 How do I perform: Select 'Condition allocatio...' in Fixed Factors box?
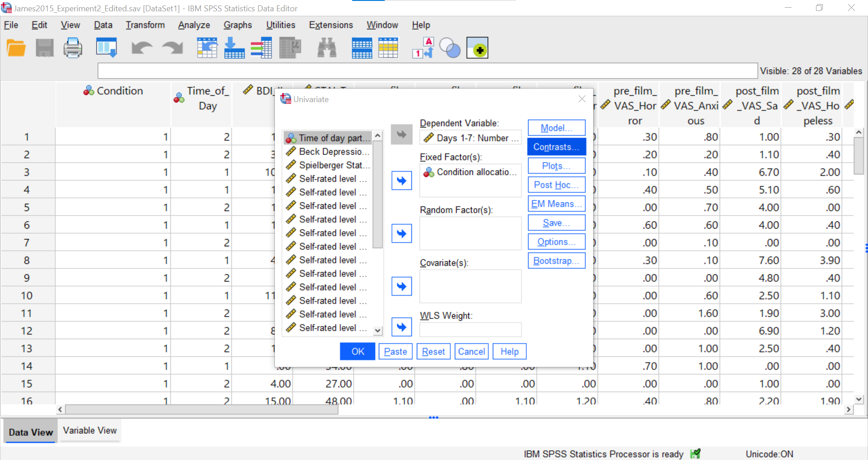[x=471, y=172]
